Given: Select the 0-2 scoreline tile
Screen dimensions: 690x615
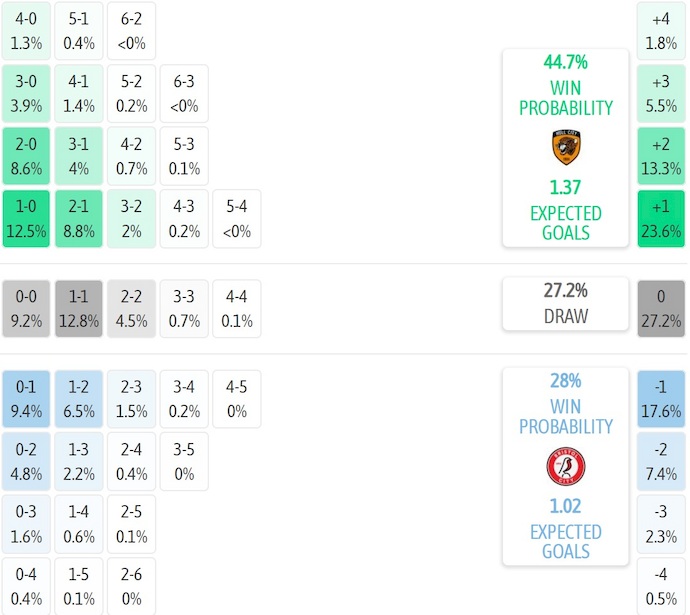Looking at the screenshot, I should 26,461.
